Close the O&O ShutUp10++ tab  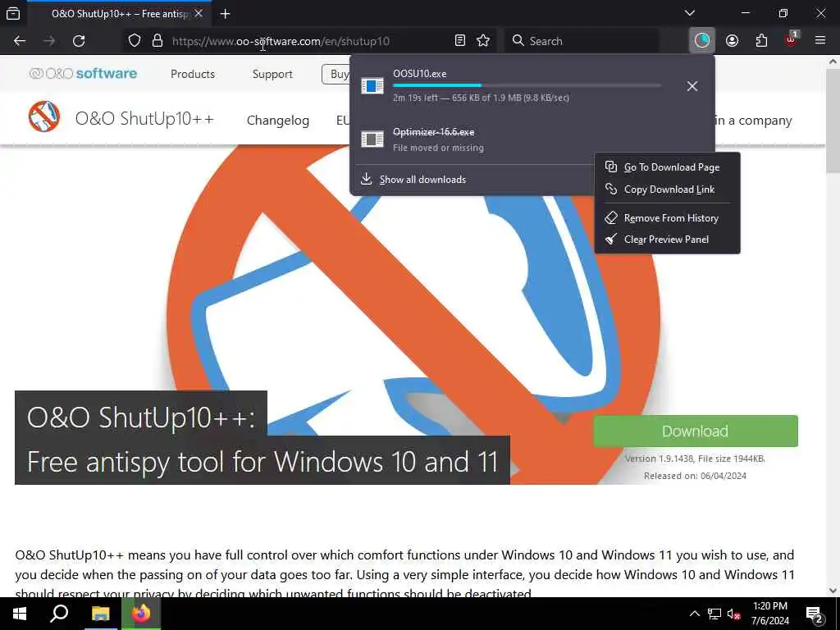[x=199, y=14]
